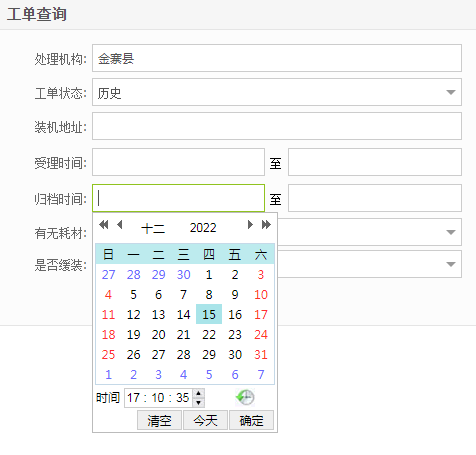Open the month selector showing 十二

pyautogui.click(x=153, y=228)
